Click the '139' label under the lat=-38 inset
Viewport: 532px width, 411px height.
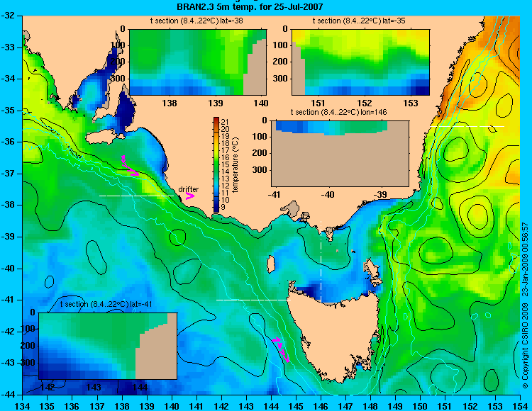coord(216,103)
